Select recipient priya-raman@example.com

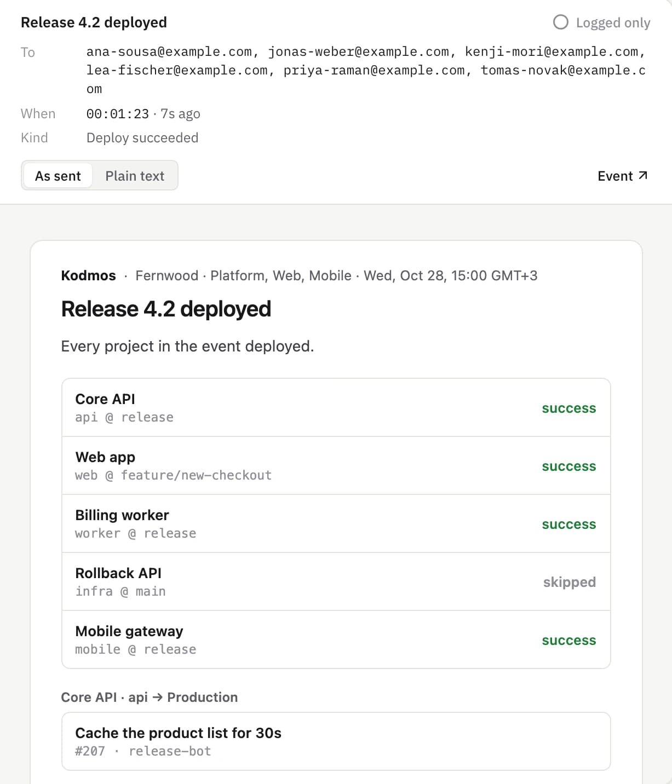[x=374, y=71]
